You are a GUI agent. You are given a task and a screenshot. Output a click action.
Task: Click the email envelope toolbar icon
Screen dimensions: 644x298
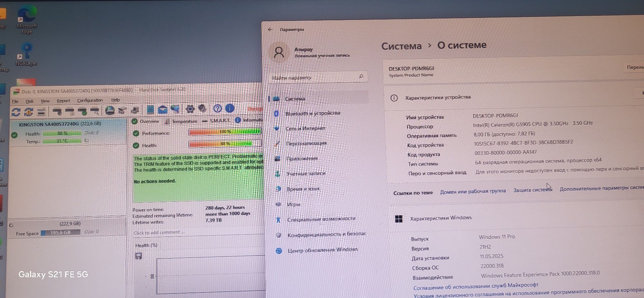click(x=162, y=109)
